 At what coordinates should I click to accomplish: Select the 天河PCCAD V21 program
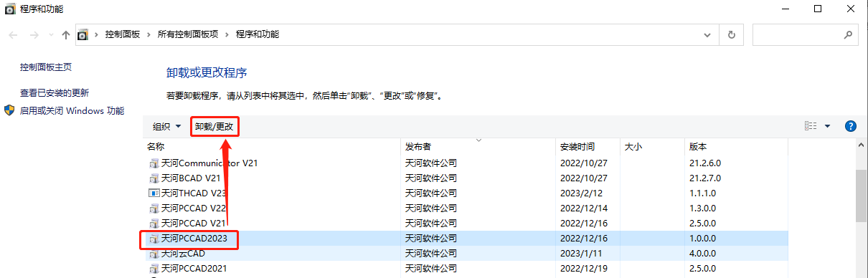click(465, 223)
